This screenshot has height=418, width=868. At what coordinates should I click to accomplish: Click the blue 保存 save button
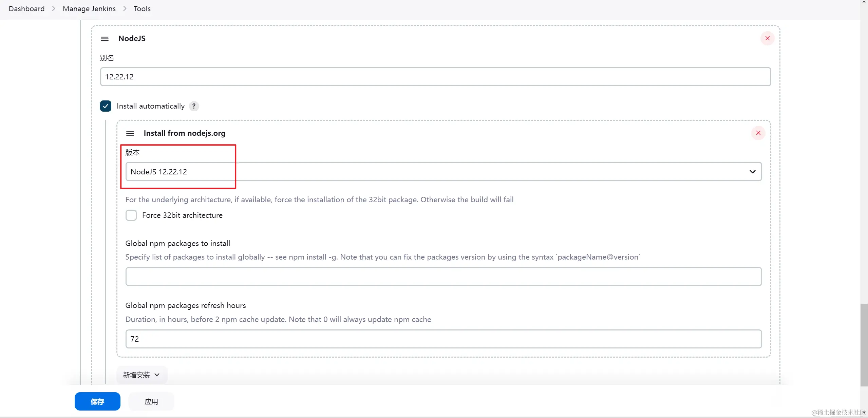(x=97, y=402)
